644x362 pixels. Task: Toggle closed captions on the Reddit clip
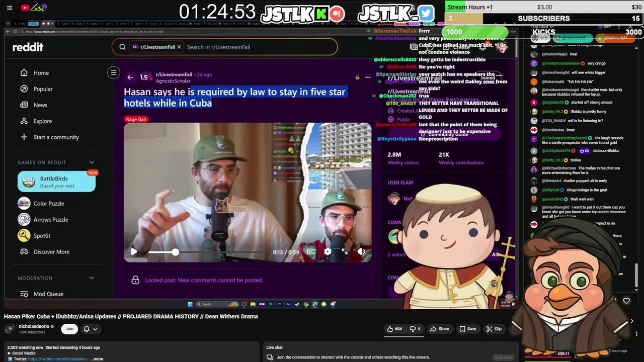tap(311, 252)
